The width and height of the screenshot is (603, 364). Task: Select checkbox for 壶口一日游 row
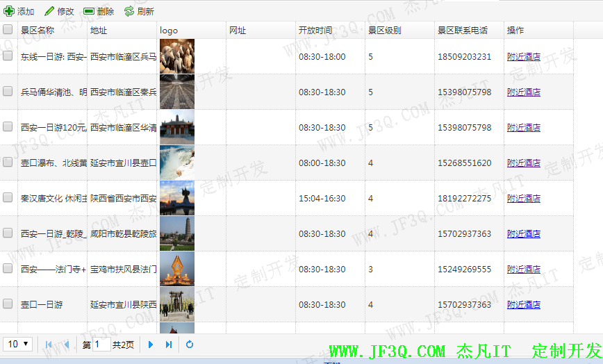pos(8,304)
